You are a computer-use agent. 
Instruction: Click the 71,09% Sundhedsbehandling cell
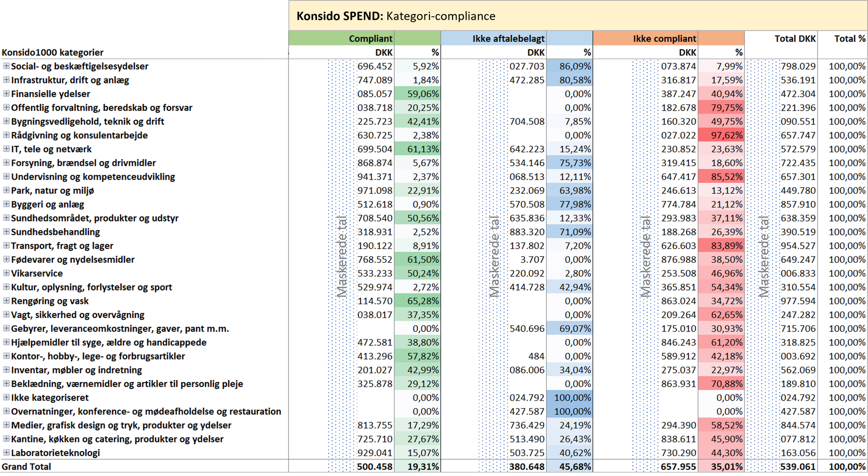tap(569, 232)
